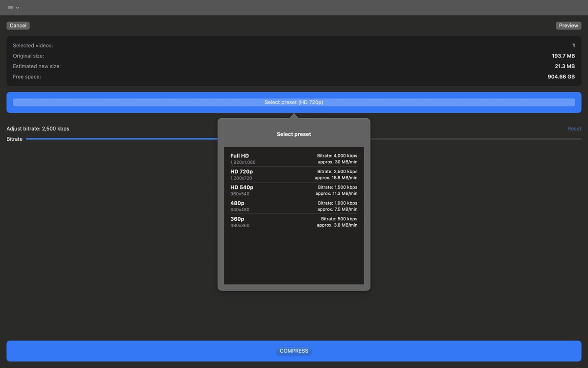Click the Adjust bitrate label
Screen dimensions: 588x368
tap(38, 128)
